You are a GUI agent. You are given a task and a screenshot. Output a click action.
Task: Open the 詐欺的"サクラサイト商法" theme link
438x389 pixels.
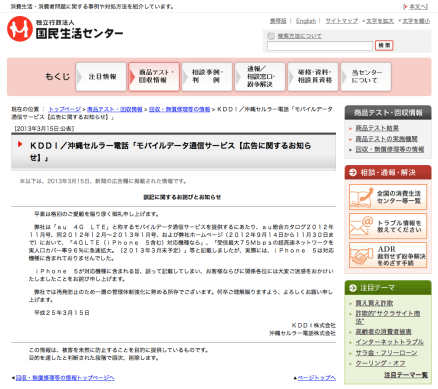[x=388, y=317]
